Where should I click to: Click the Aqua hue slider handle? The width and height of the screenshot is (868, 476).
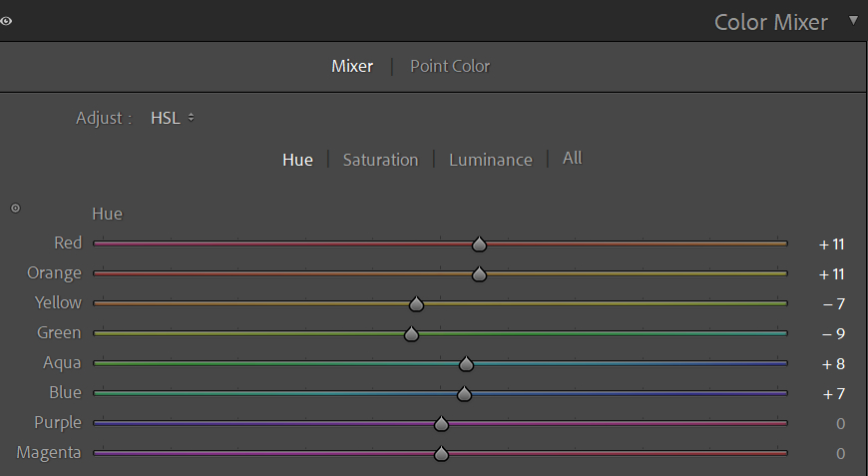(466, 363)
